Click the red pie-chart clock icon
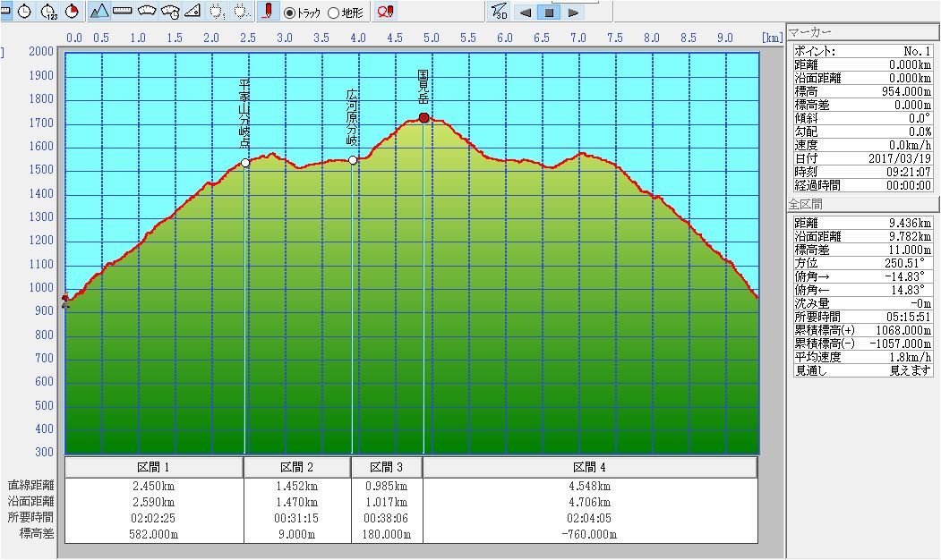The height and width of the screenshot is (560, 941). tap(72, 12)
